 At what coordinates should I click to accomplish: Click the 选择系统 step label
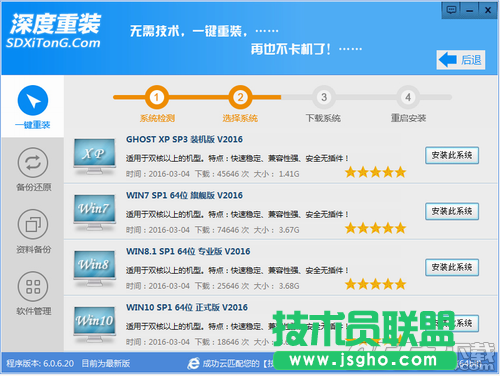240,118
